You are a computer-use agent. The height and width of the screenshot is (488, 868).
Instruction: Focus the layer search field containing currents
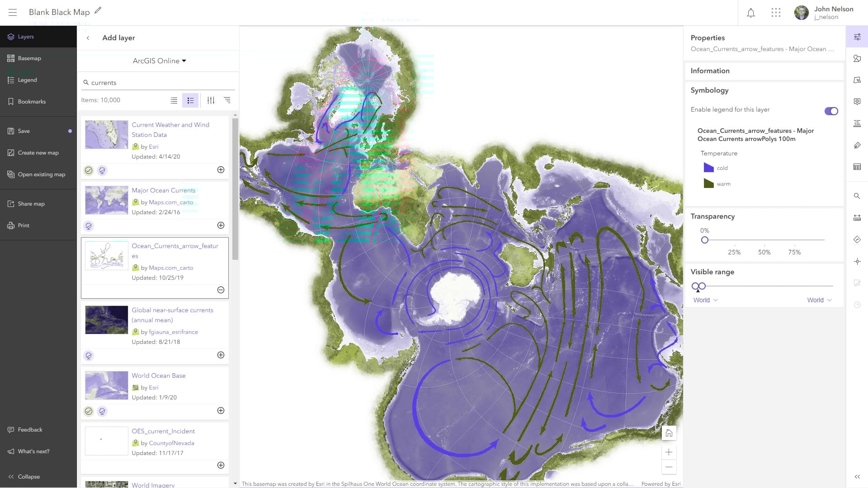pos(158,83)
